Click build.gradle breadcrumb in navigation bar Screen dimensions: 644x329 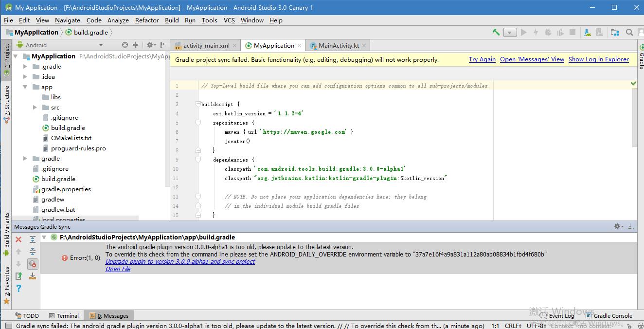click(87, 32)
